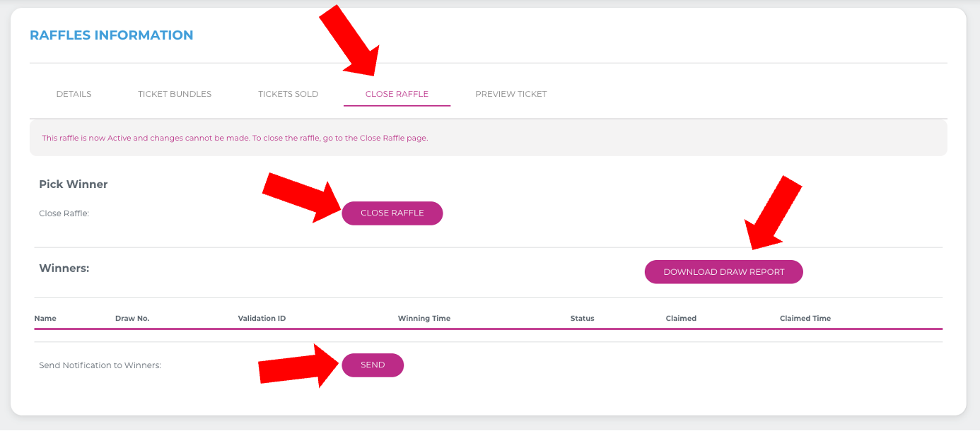This screenshot has height=431, width=980.
Task: Select the Draw No. column header
Action: [132, 319]
